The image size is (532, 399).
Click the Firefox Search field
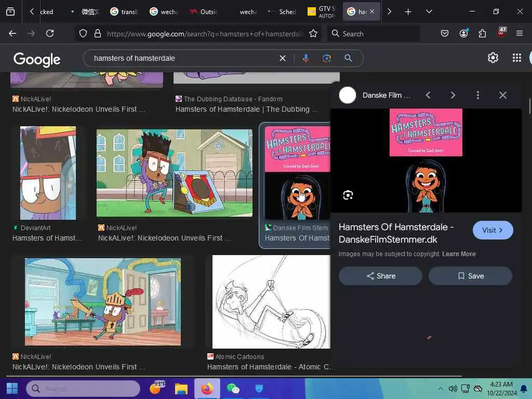click(x=373, y=34)
